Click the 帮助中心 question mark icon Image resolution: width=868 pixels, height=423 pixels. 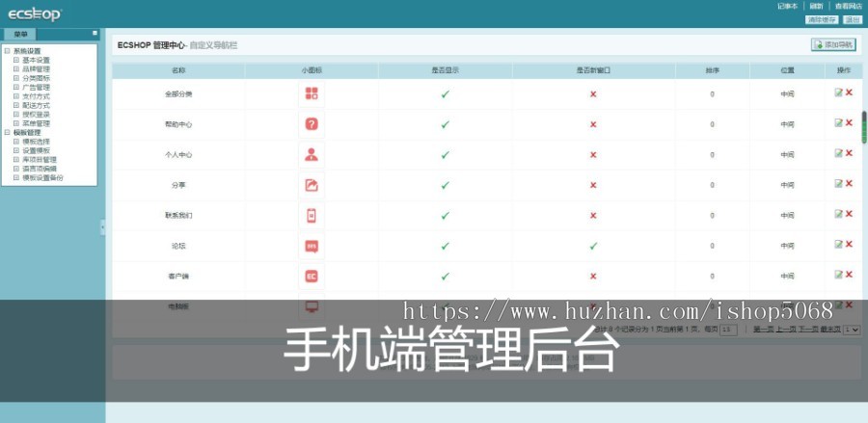coord(312,124)
